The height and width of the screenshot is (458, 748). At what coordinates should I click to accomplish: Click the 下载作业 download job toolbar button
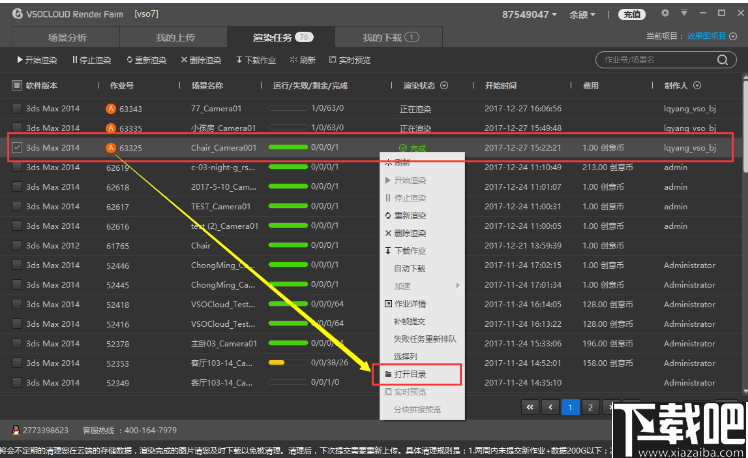256,60
